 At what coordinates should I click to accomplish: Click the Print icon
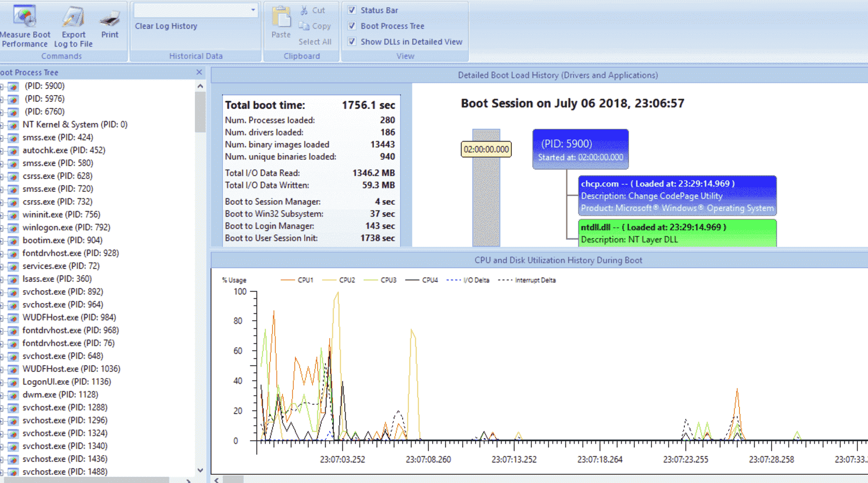pyautogui.click(x=110, y=18)
